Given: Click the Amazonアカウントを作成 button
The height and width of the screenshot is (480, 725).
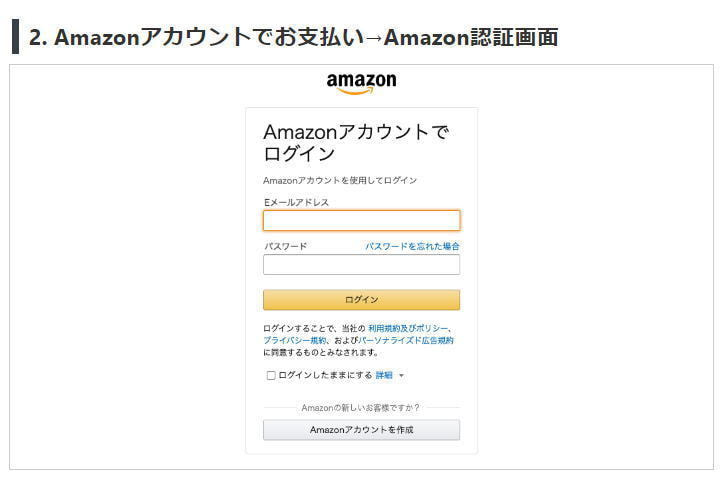Looking at the screenshot, I should coord(361,430).
